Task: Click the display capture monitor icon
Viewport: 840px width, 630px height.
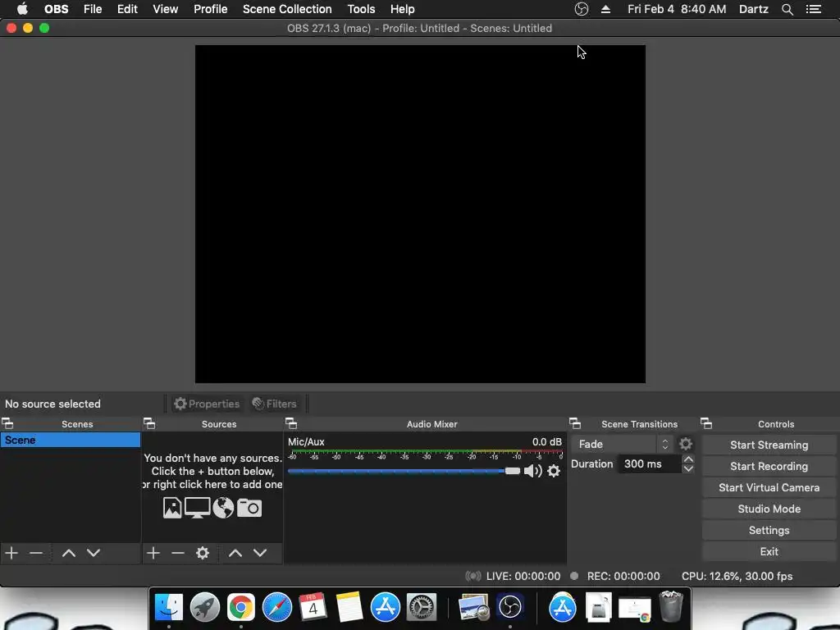Action: pyautogui.click(x=197, y=507)
